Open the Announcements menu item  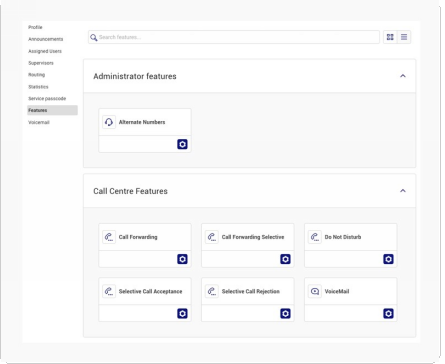coord(45,39)
